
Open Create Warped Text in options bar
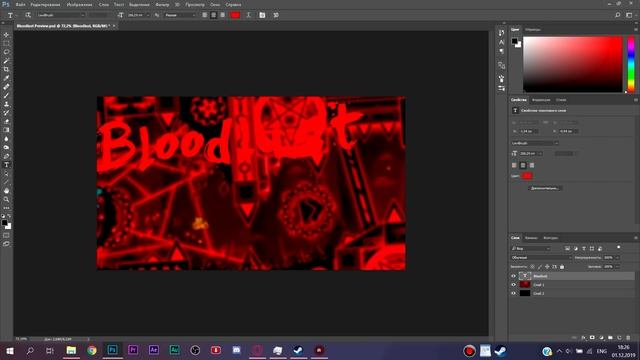(x=249, y=15)
